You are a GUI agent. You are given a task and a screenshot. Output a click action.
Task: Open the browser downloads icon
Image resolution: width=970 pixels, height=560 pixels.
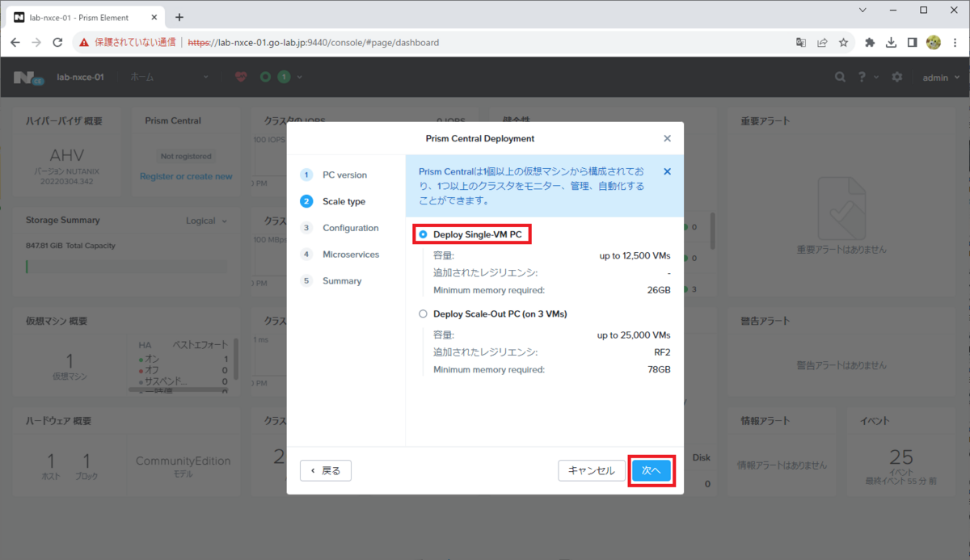(891, 42)
